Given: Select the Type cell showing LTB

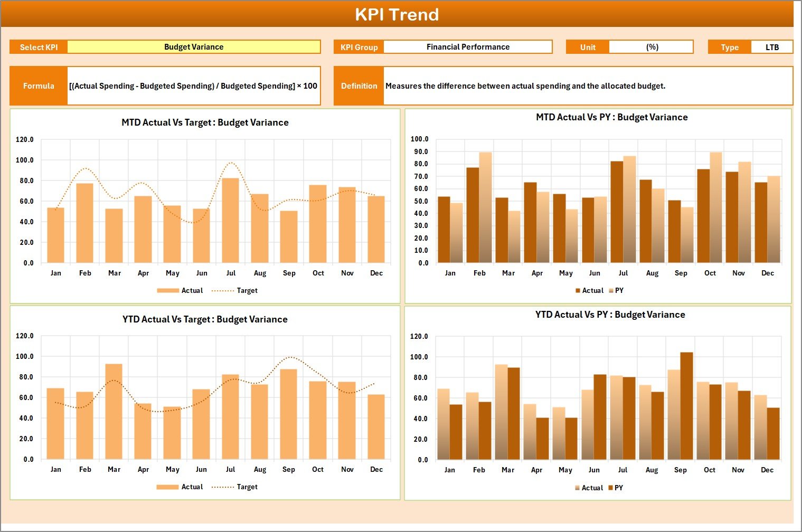Looking at the screenshot, I should click(772, 47).
